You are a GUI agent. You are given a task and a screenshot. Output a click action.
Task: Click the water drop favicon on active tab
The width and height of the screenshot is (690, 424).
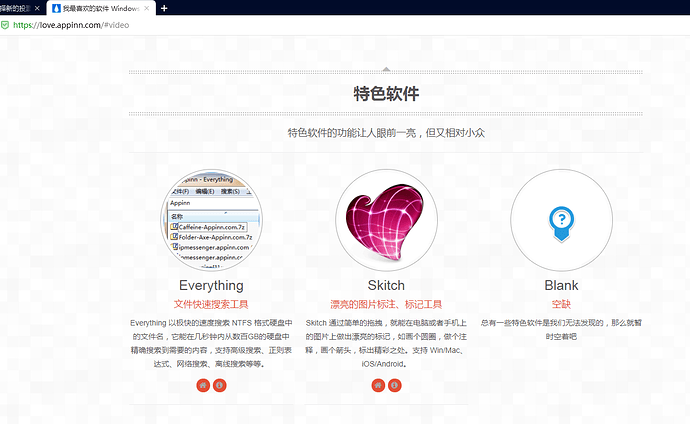click(56, 8)
